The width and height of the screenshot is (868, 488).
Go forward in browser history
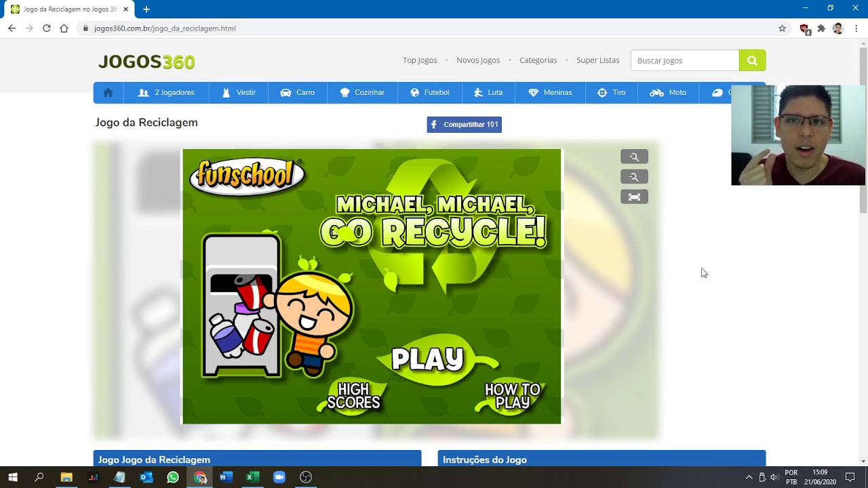tap(28, 28)
